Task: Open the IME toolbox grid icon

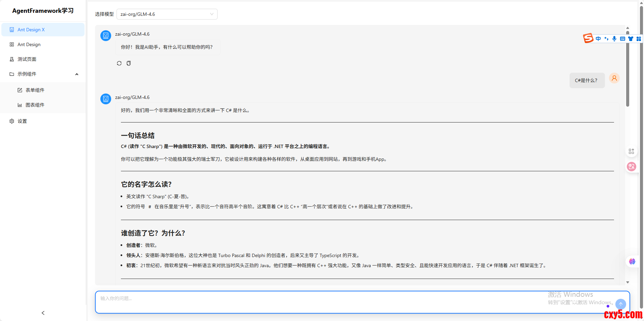Action: coord(639,39)
